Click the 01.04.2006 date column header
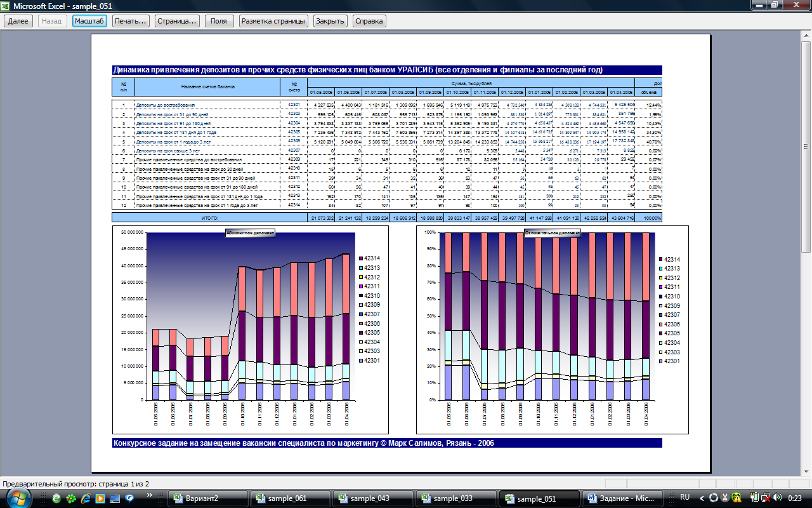The image size is (812, 508). click(x=621, y=92)
